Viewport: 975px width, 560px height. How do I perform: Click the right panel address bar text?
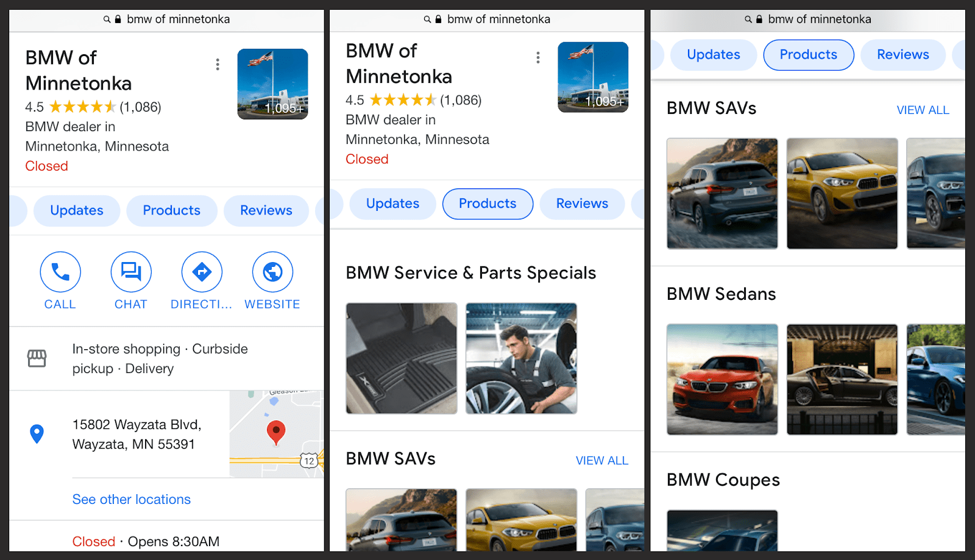(x=820, y=19)
